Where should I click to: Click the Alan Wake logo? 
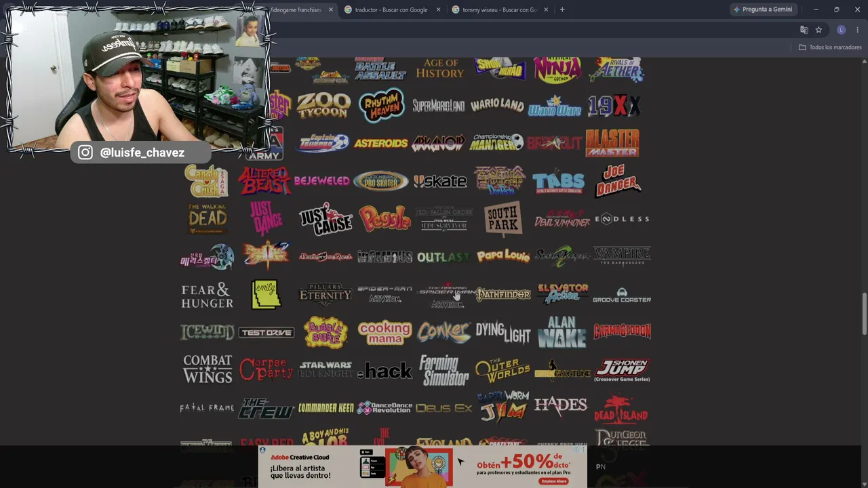coord(562,332)
